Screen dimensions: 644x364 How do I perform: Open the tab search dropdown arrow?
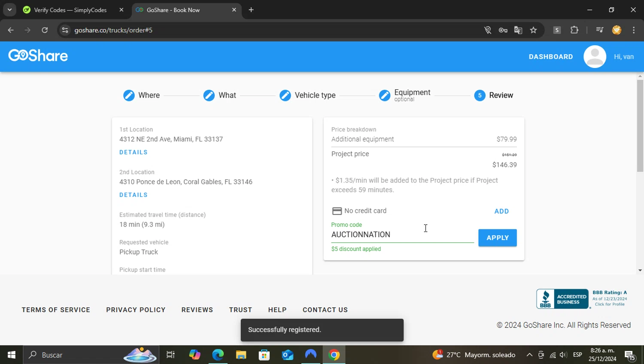(x=9, y=10)
